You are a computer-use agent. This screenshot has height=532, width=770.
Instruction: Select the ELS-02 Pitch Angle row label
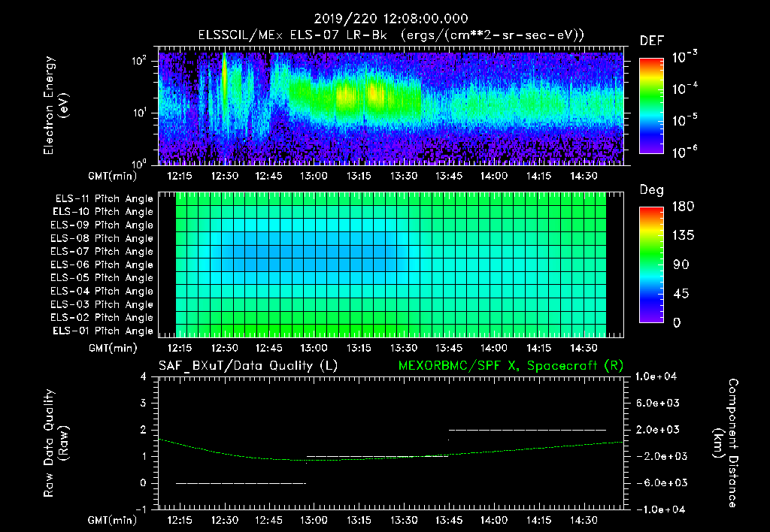102,318
